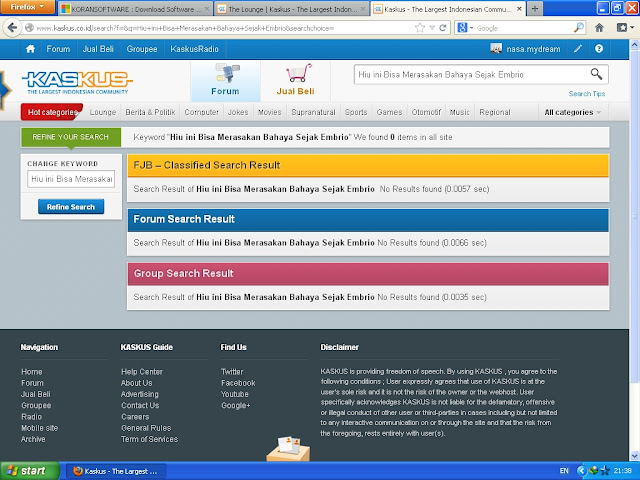Screen dimensions: 640x480
Task: Click the nasa.mydream user avatar
Action: click(x=496, y=49)
